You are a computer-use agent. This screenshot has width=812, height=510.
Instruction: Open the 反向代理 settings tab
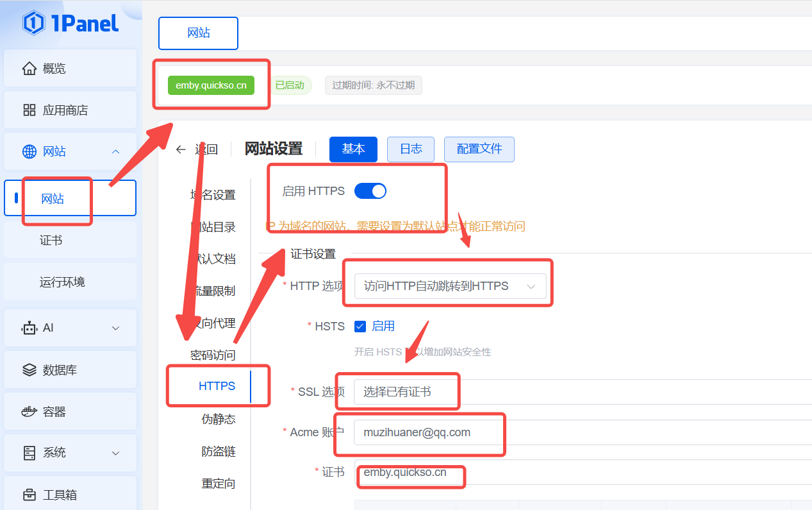(x=213, y=323)
